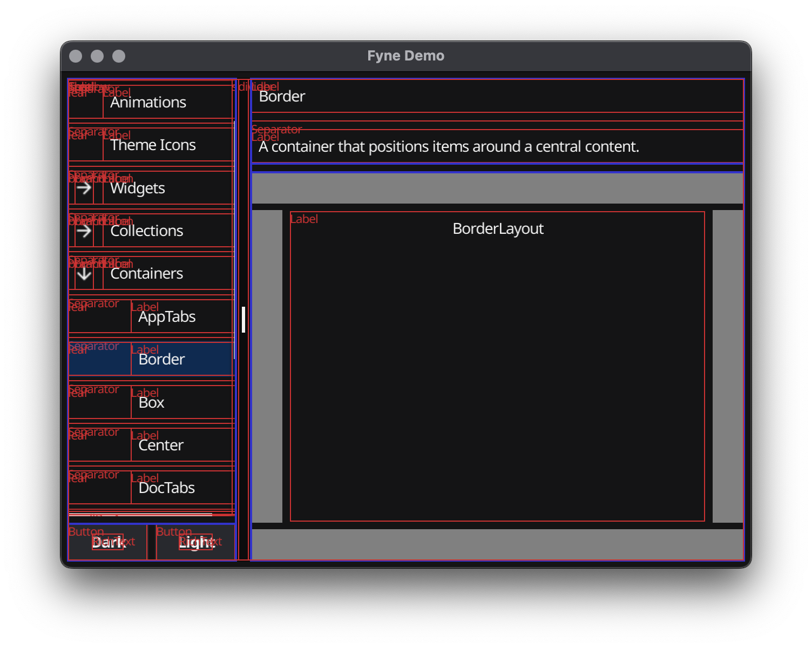
Task: Open the Box container demo
Action: 151,402
